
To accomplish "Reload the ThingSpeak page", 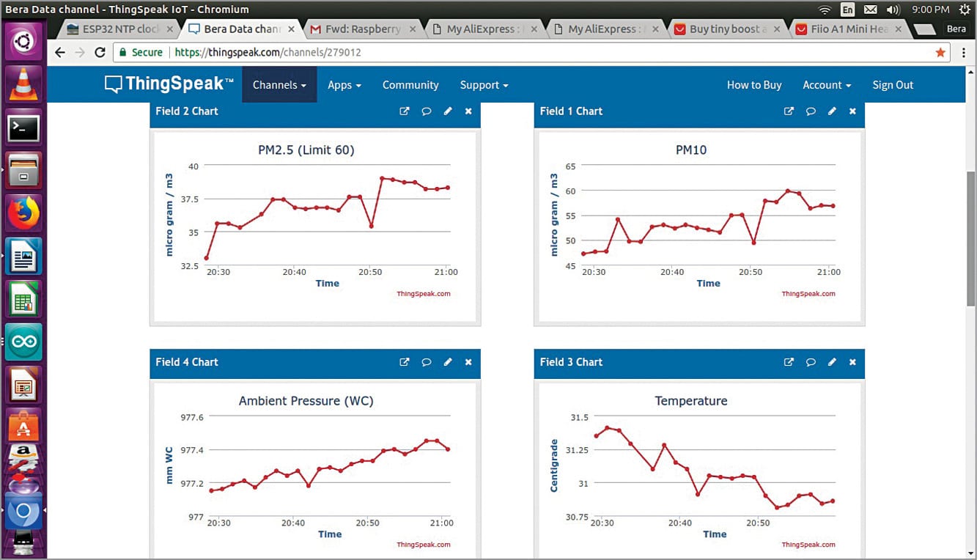I will coord(100,53).
